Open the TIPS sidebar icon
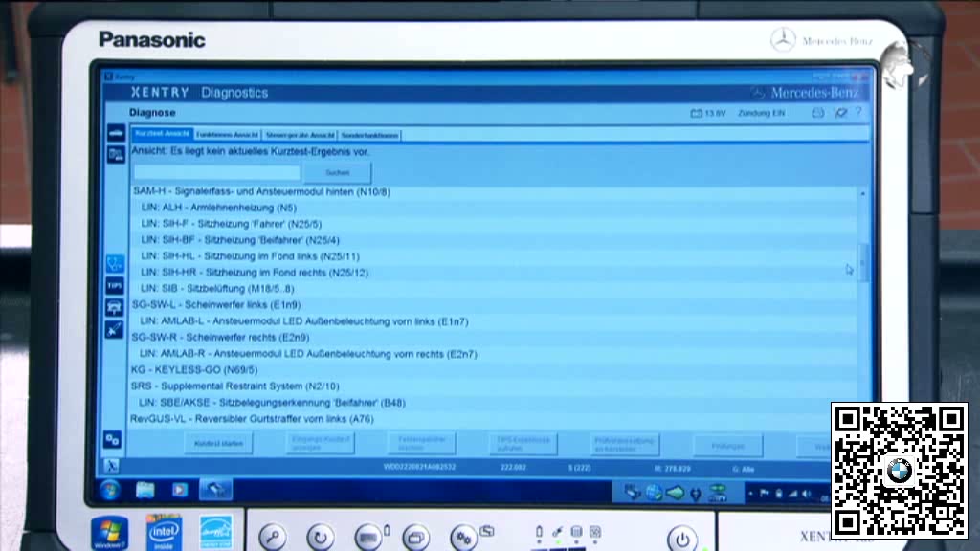Screen dimensions: 980x551 coord(115,285)
